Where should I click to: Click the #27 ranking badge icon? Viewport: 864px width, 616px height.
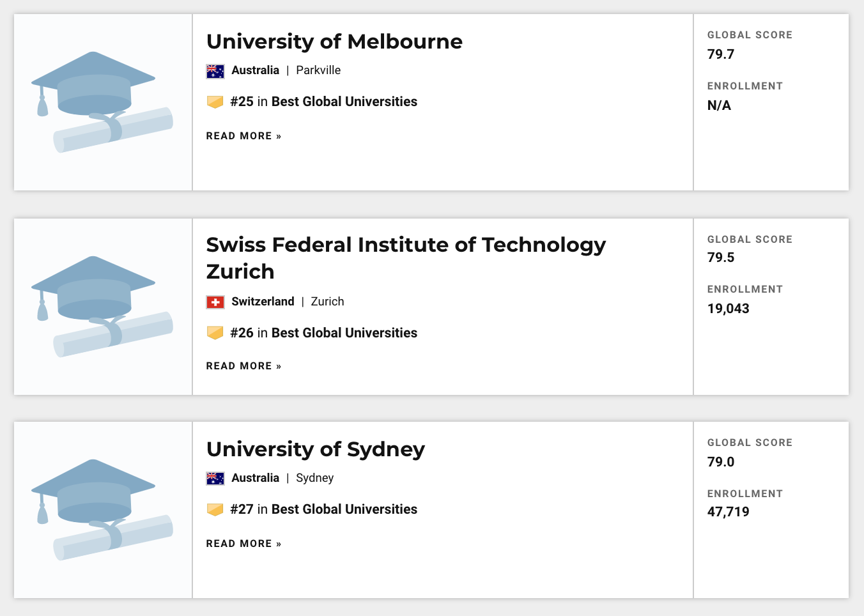tap(215, 509)
